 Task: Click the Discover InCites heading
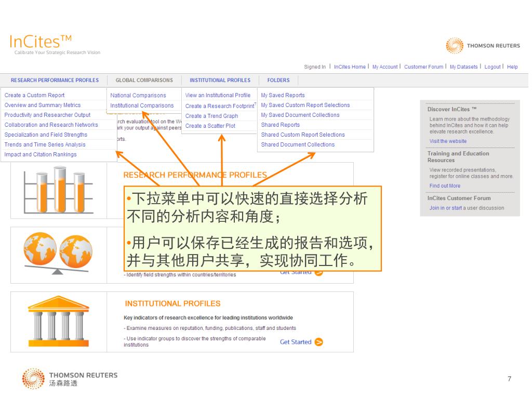pos(452,109)
